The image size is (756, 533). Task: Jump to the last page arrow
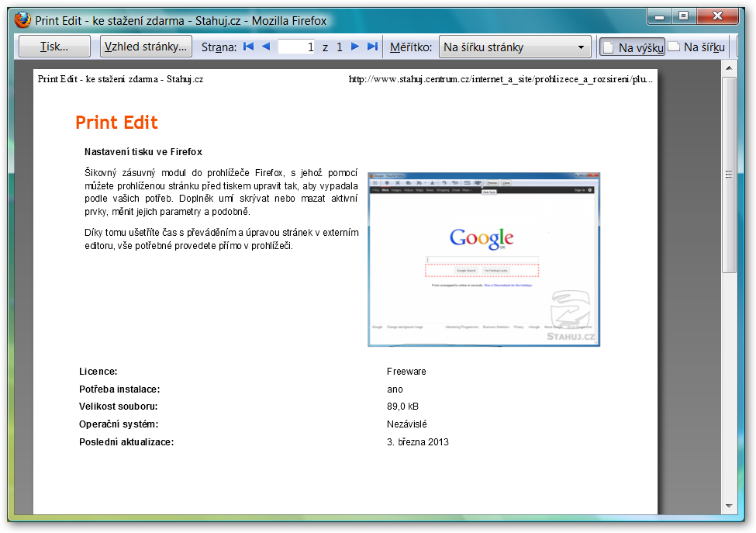pos(372,47)
